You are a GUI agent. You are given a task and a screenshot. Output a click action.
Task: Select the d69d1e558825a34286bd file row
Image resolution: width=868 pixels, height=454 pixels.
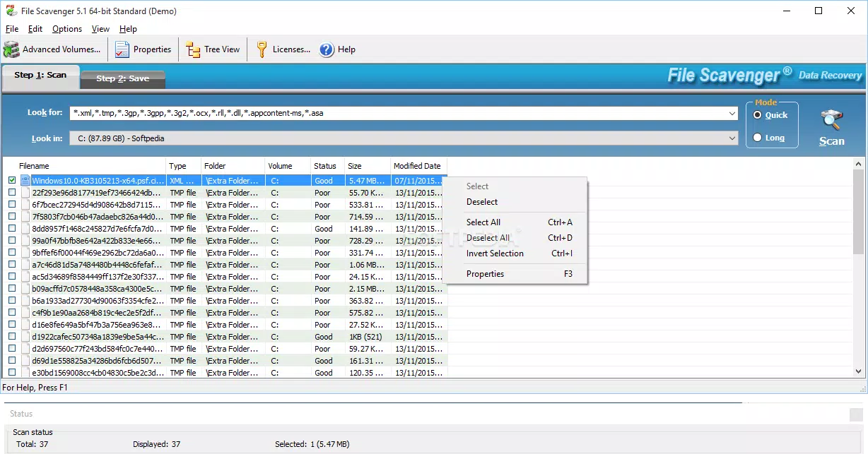coord(225,361)
